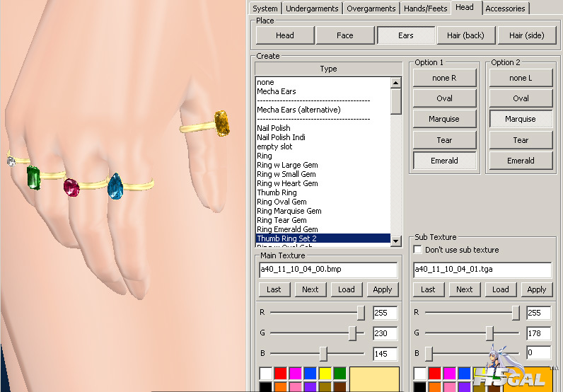The width and height of the screenshot is (563, 392).
Task: Click the Type column header
Action: [x=328, y=69]
